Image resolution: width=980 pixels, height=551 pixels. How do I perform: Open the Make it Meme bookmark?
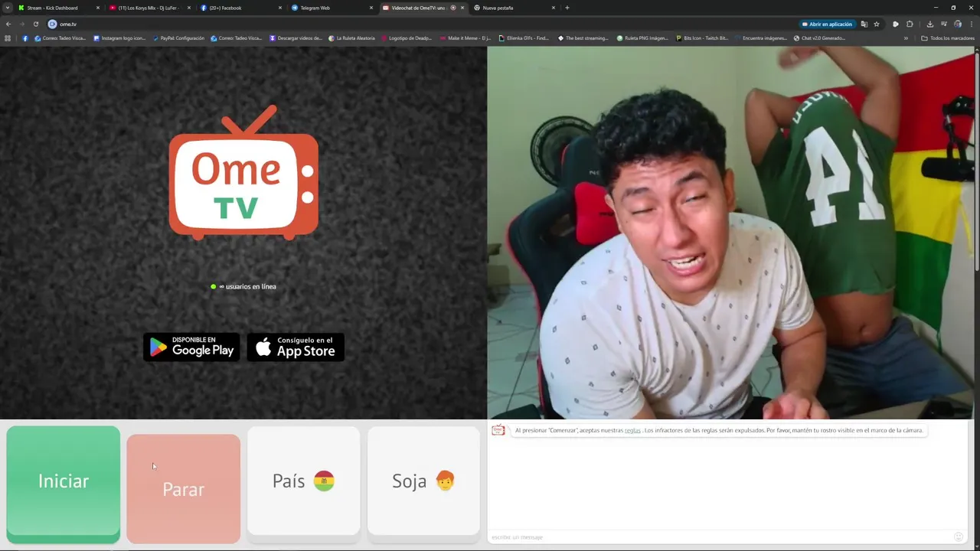[465, 38]
